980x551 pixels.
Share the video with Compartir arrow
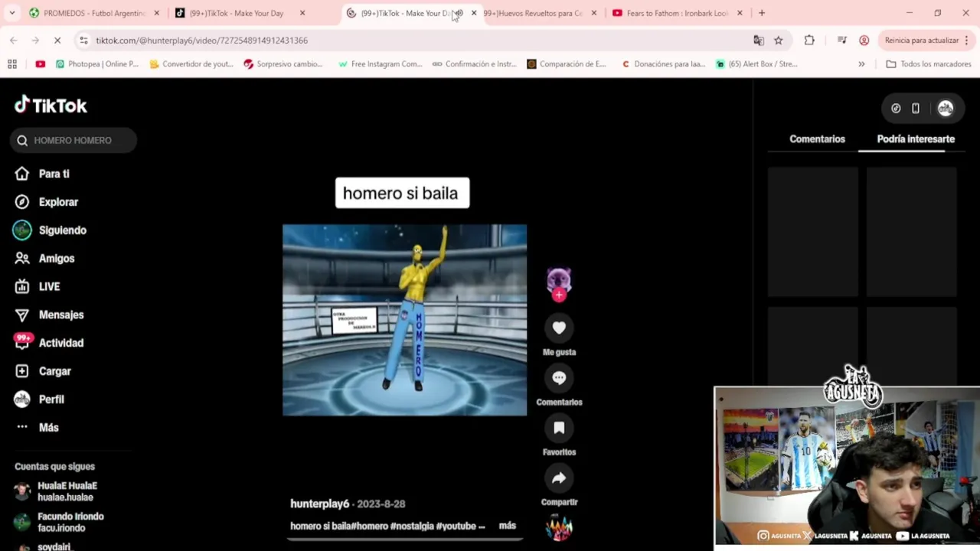click(x=559, y=478)
